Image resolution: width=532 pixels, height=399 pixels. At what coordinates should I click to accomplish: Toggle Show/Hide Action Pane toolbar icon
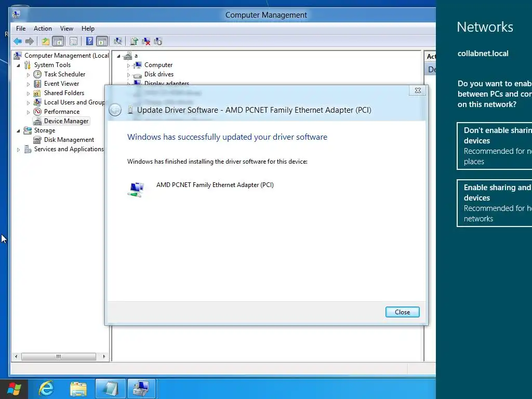102,42
